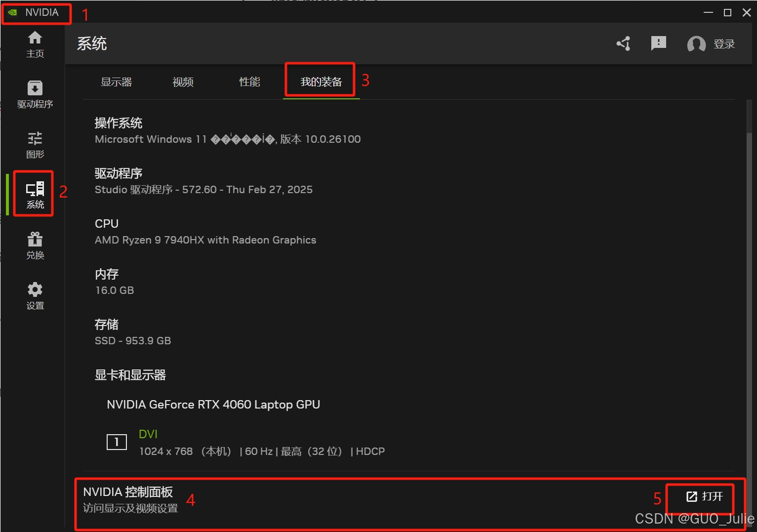Click 打开 to open NVIDIA Control Panel
This screenshot has height=532, width=757.
pyautogui.click(x=704, y=496)
